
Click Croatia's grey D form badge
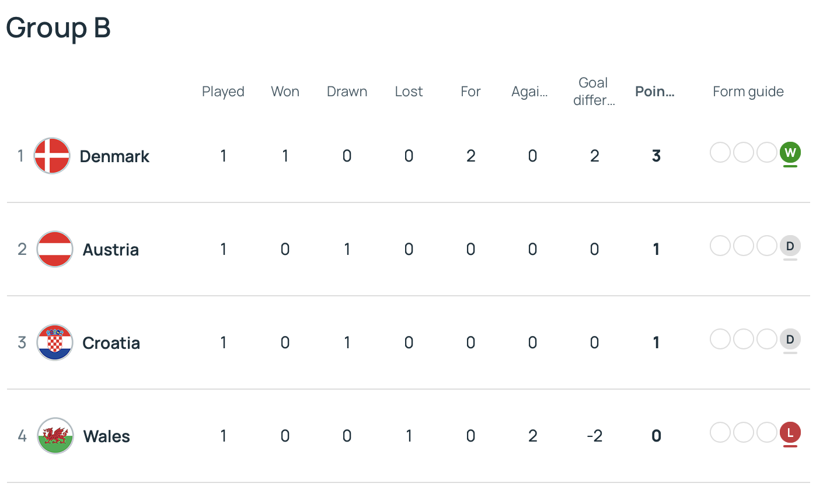(x=790, y=339)
